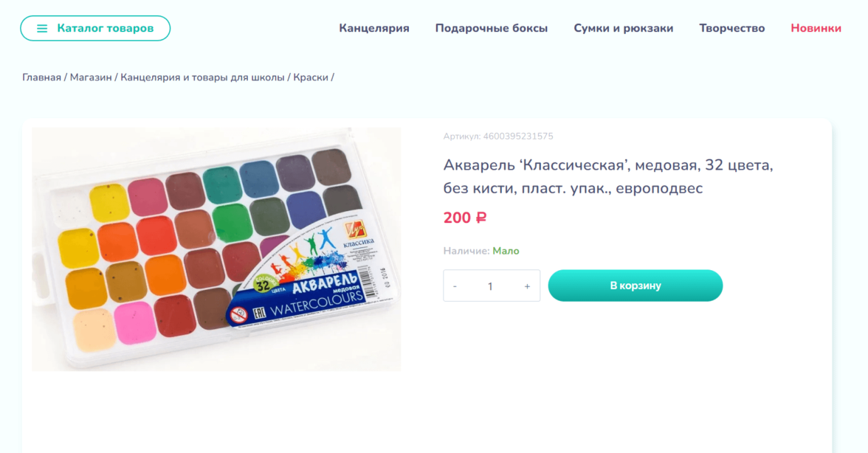Click the hamburger icon in the catalog button
The height and width of the screenshot is (453, 868).
point(42,28)
